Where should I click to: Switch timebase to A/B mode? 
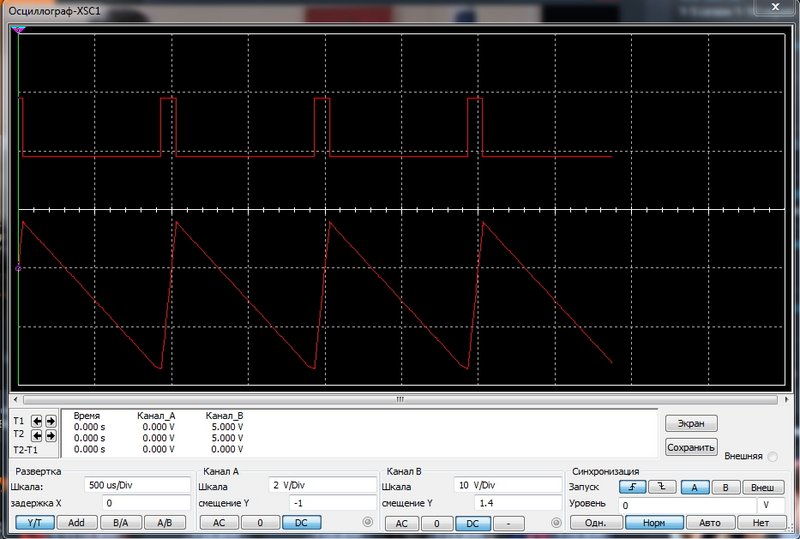point(165,523)
